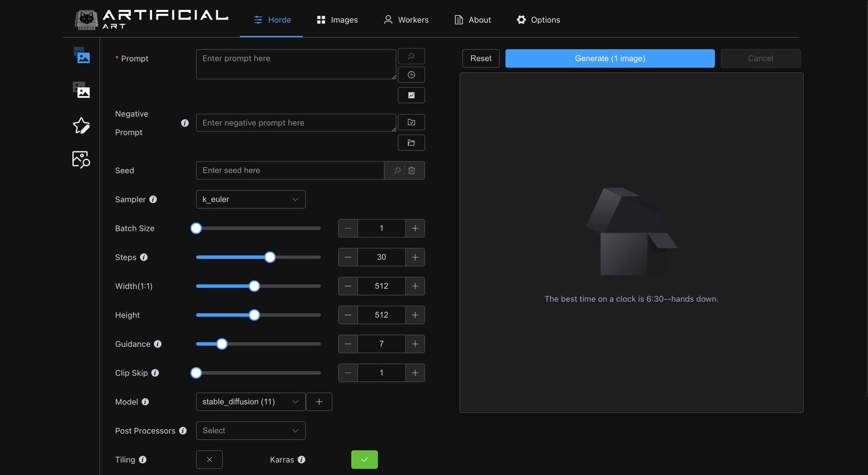
Task: Click the Batch Size slider handle
Action: click(196, 228)
